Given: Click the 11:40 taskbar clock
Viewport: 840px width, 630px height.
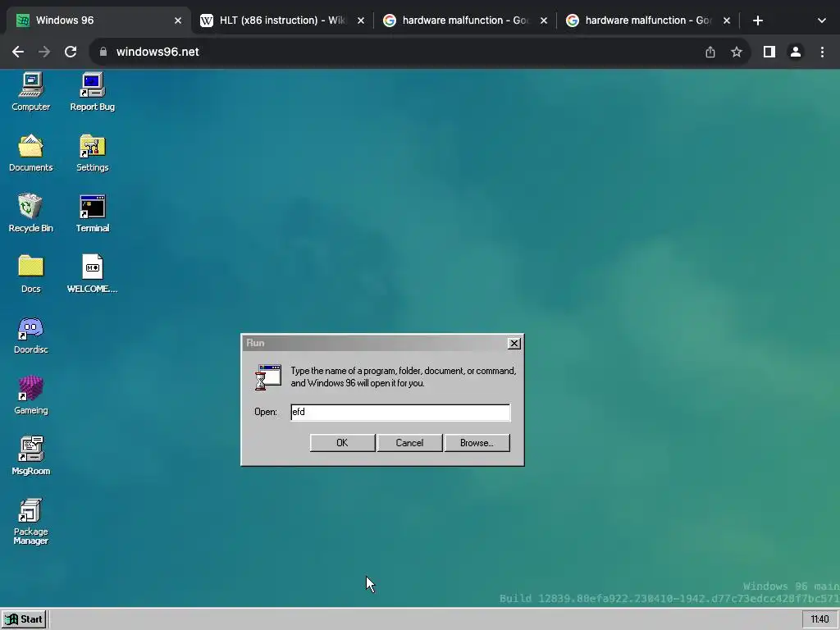Looking at the screenshot, I should pos(819,619).
